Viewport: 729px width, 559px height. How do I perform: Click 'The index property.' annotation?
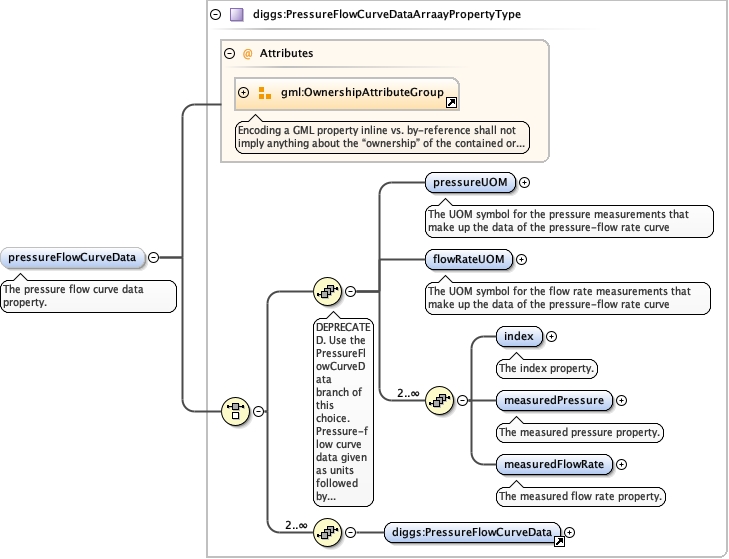pos(547,368)
